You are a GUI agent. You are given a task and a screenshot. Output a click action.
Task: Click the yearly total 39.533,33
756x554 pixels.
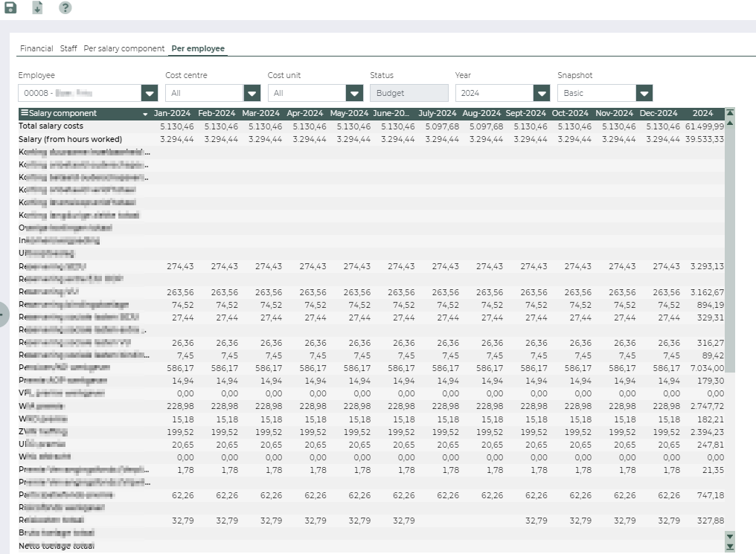[x=705, y=139]
